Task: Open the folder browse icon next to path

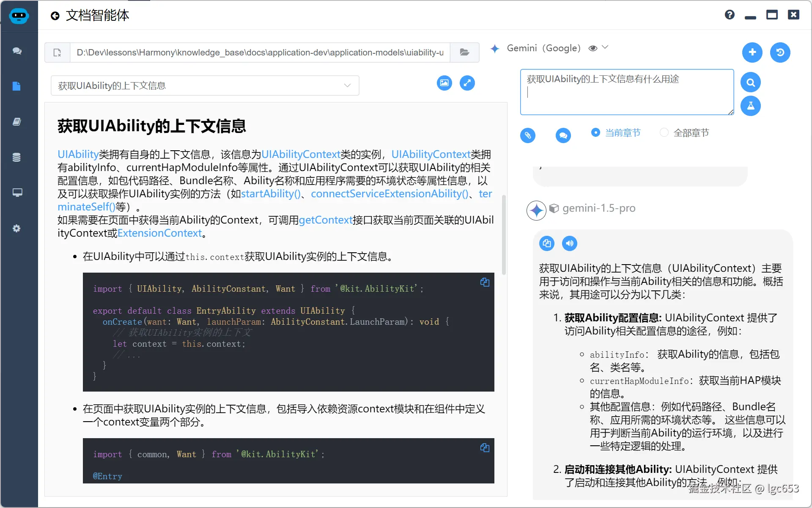Action: tap(464, 52)
